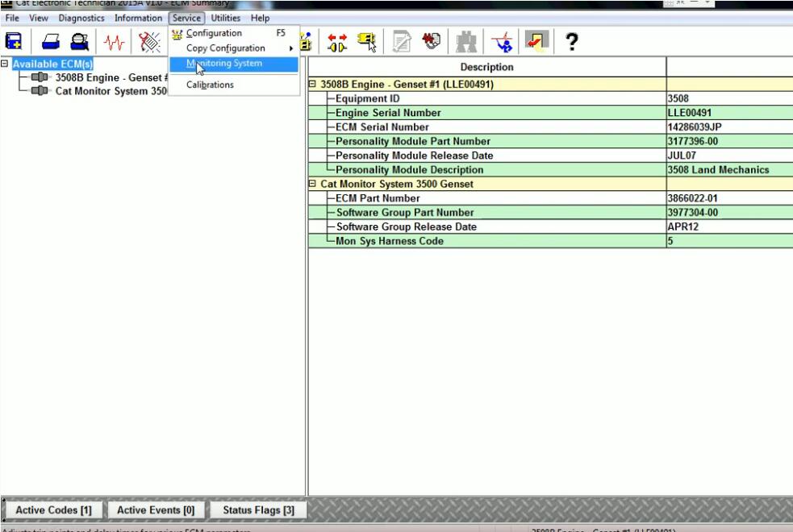Open the active diagnostic codes wrench icon

149,42
